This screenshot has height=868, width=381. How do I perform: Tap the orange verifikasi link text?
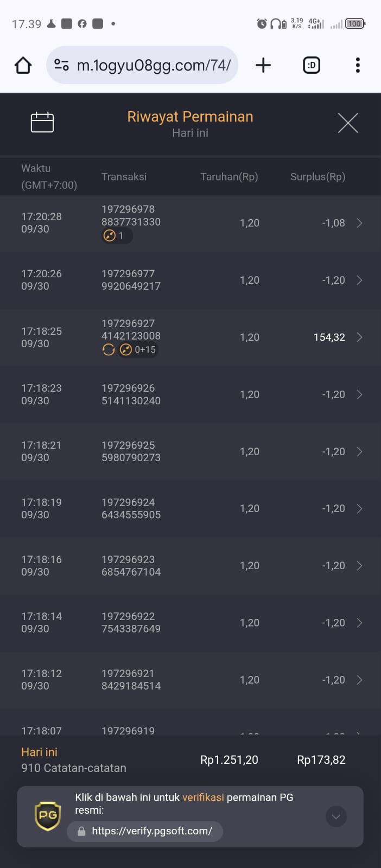[203, 797]
